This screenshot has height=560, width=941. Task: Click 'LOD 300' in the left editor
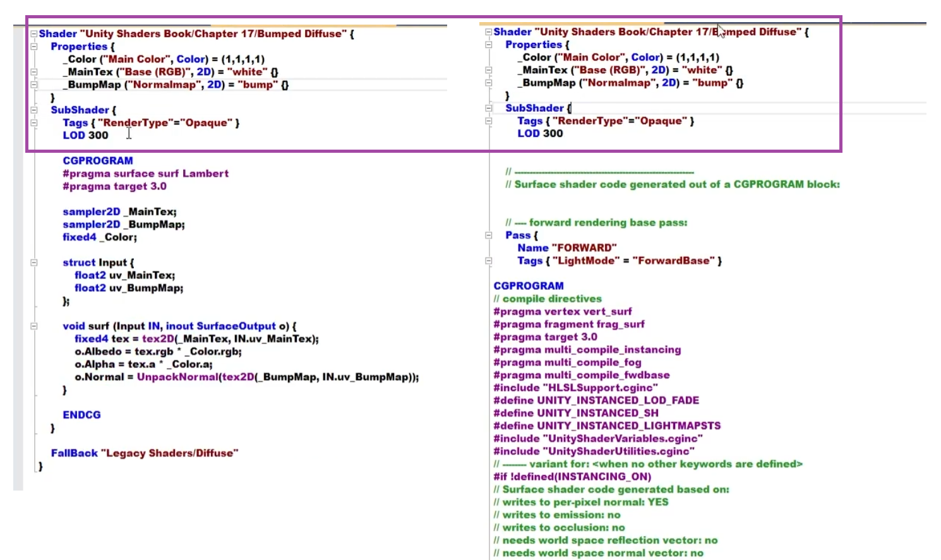pos(85,135)
